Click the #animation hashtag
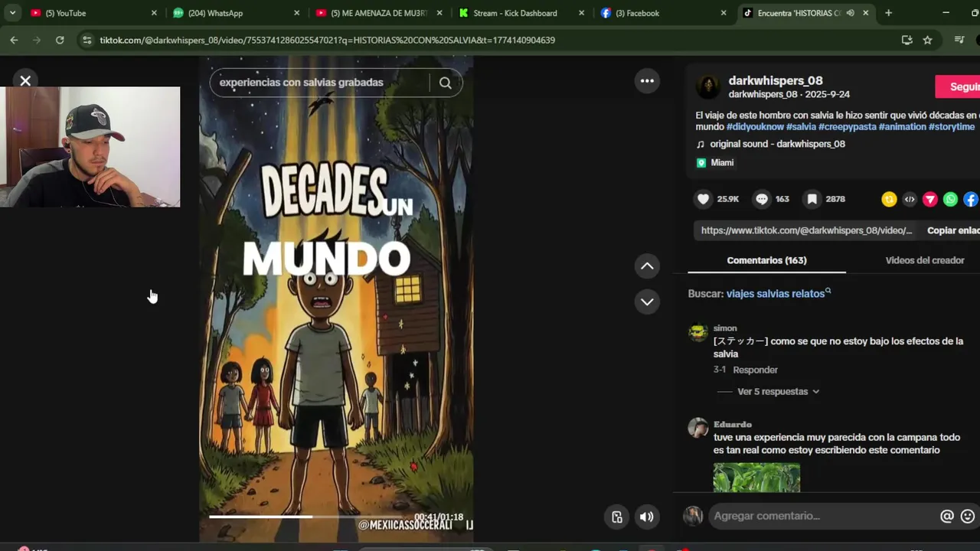Viewport: 980px width, 551px height. [903, 127]
